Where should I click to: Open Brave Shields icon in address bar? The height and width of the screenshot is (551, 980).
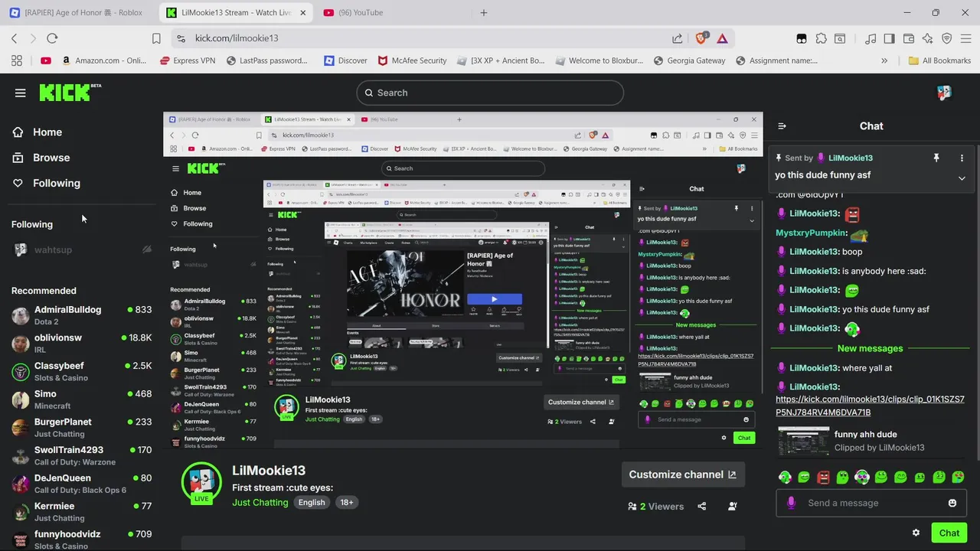tap(703, 38)
